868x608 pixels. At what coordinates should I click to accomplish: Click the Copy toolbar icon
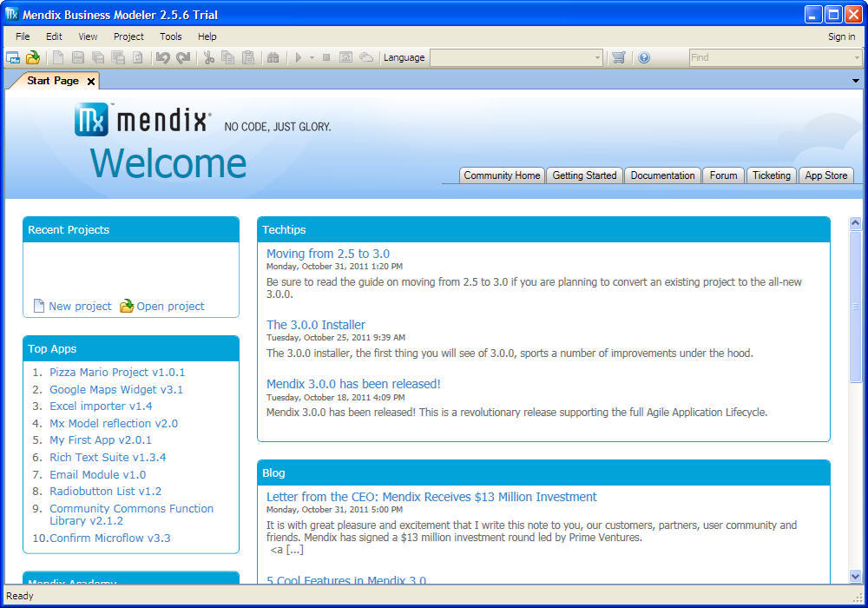pyautogui.click(x=228, y=57)
